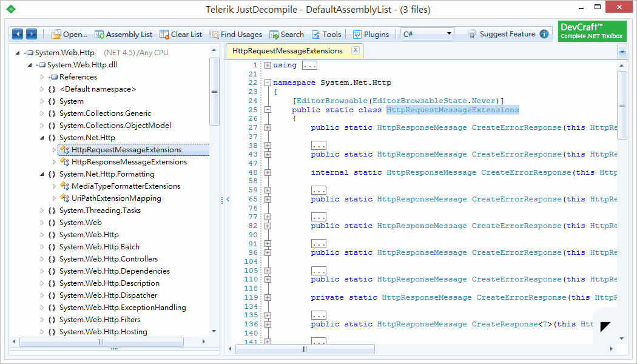
Task: Click the code editor vertical scrollbar thumb
Action: coord(622,106)
